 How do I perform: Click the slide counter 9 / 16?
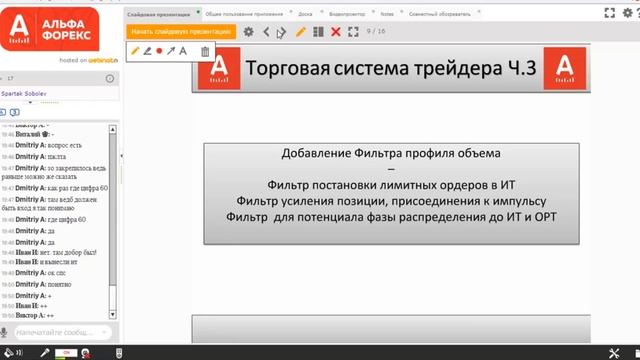[x=376, y=31]
